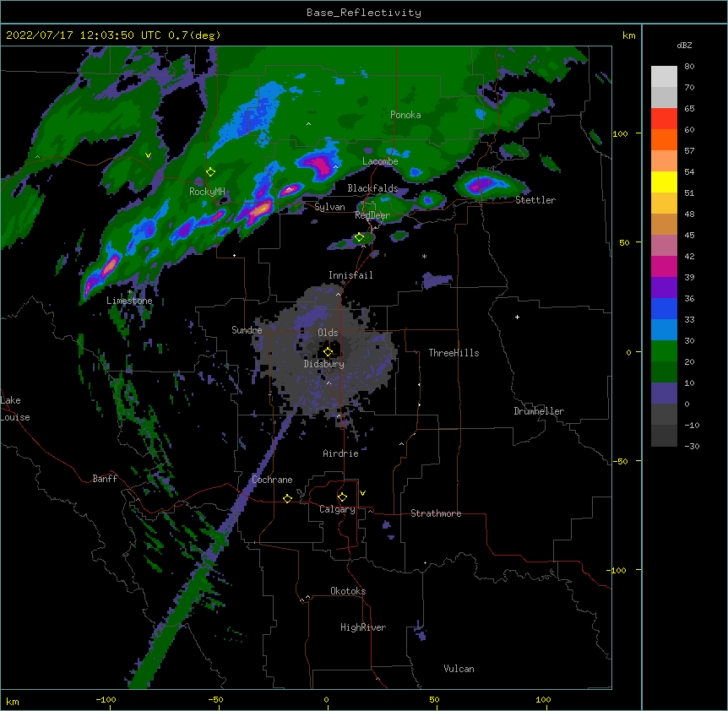The width and height of the screenshot is (728, 711).
Task: Click the dark green 10-20 dBZ swatch
Action: click(664, 372)
